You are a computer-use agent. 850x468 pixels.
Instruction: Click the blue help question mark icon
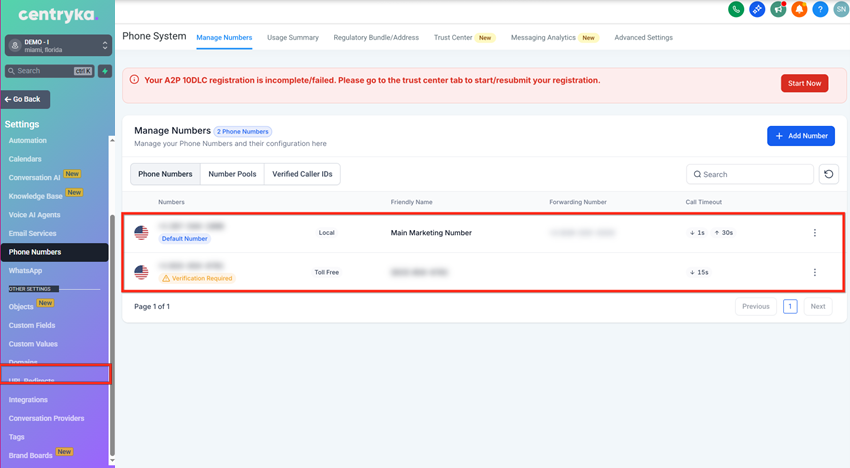click(x=820, y=9)
